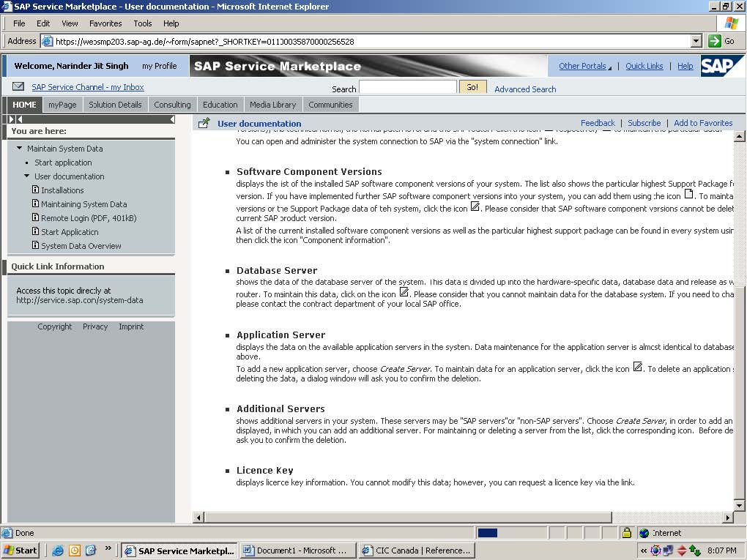
Task: Open the Address bar dropdown arrow
Action: pos(695,40)
